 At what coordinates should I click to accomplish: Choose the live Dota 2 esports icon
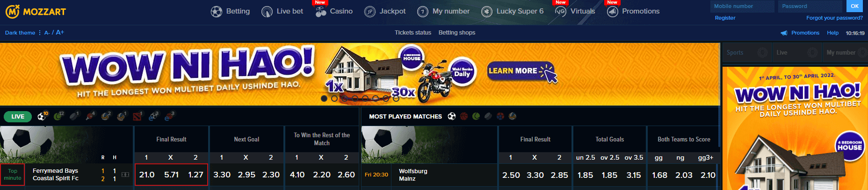(137, 116)
